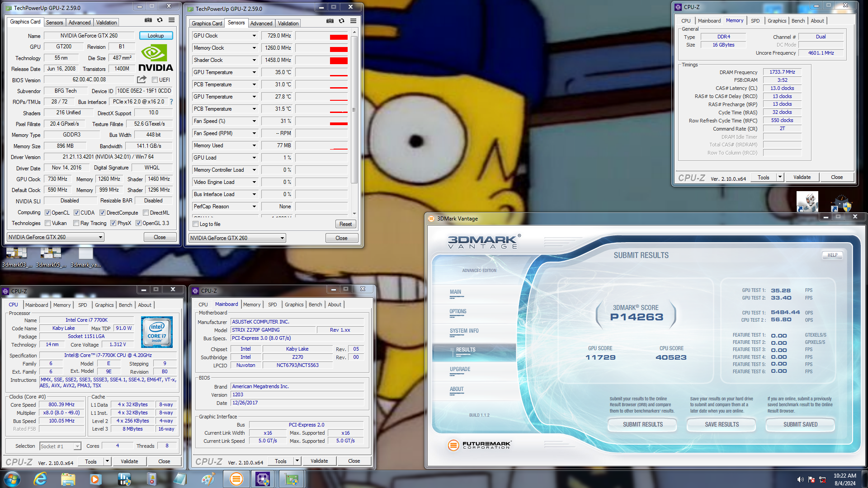Select gauge shortcut icon on desktop

click(x=841, y=203)
